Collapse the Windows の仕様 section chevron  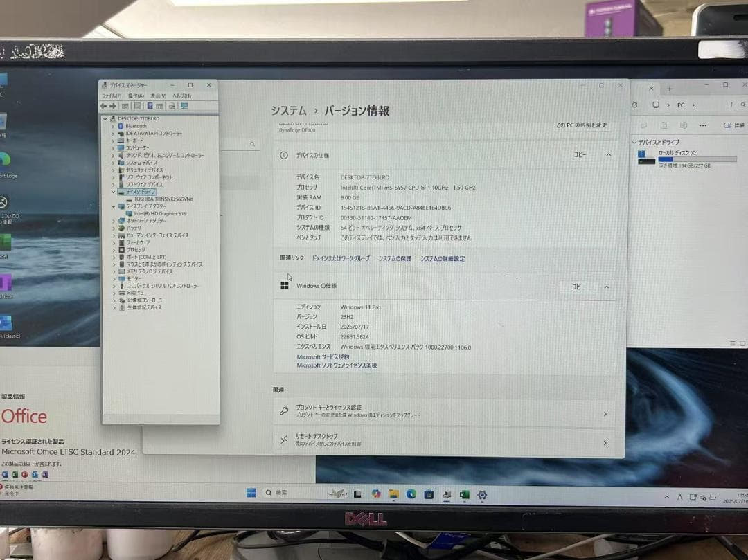(607, 287)
